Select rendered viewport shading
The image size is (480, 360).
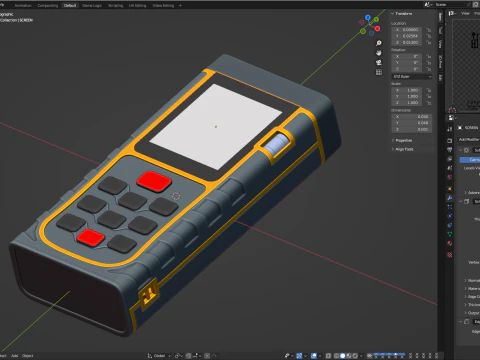tap(355, 356)
